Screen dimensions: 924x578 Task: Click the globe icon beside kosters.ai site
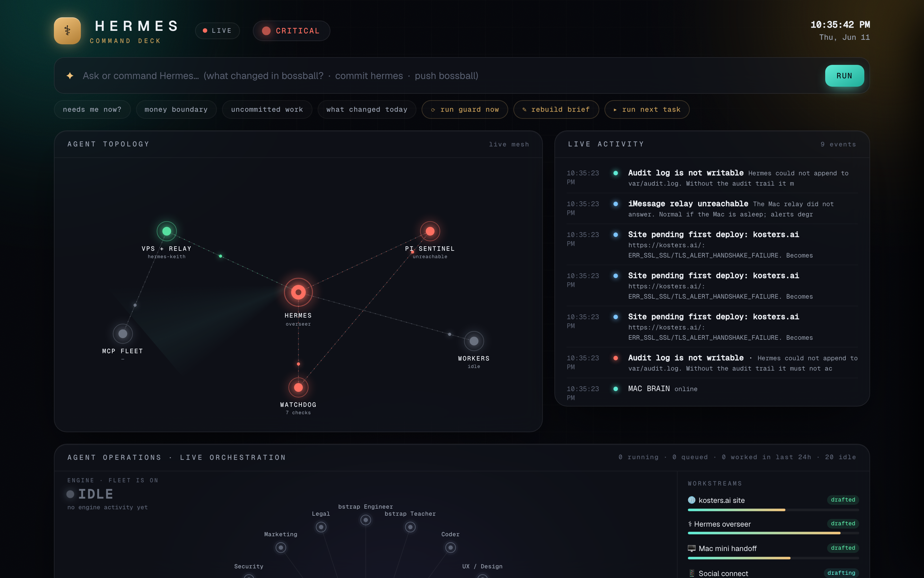click(691, 500)
